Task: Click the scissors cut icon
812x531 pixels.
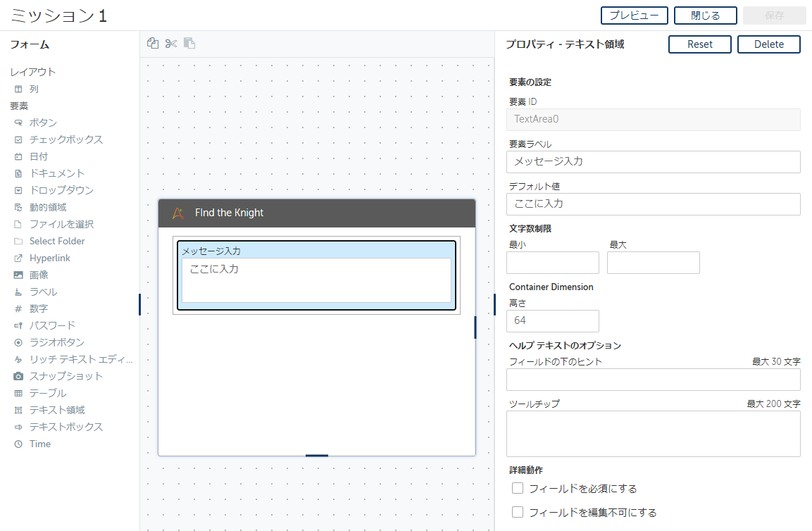Action: pyautogui.click(x=171, y=44)
